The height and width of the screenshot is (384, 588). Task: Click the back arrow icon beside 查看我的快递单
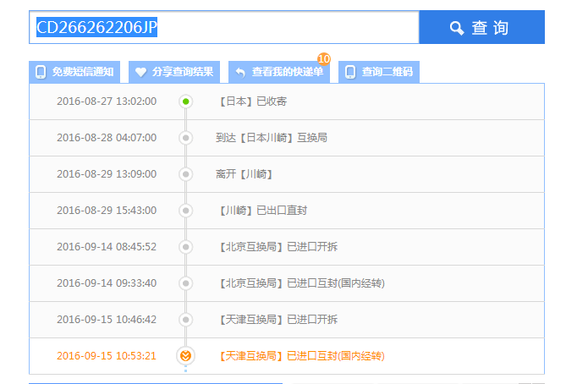click(x=240, y=72)
